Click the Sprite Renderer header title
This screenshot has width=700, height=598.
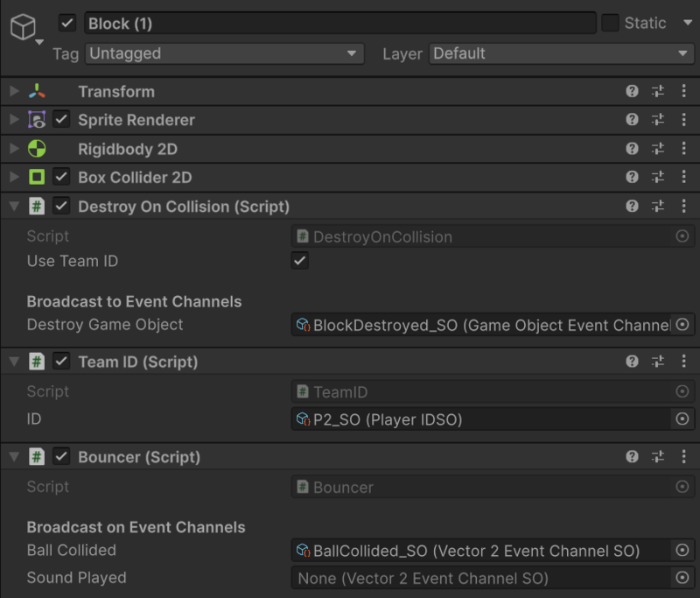pos(136,120)
